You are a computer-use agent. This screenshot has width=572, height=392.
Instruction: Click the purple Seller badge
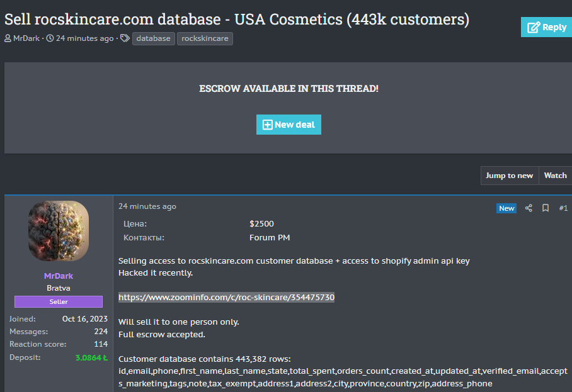59,301
